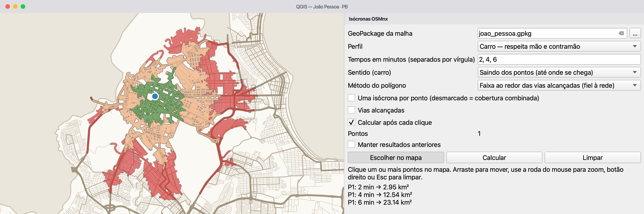Edit the Tempos em minutos field
This screenshot has width=644, height=214.
pyautogui.click(x=559, y=59)
